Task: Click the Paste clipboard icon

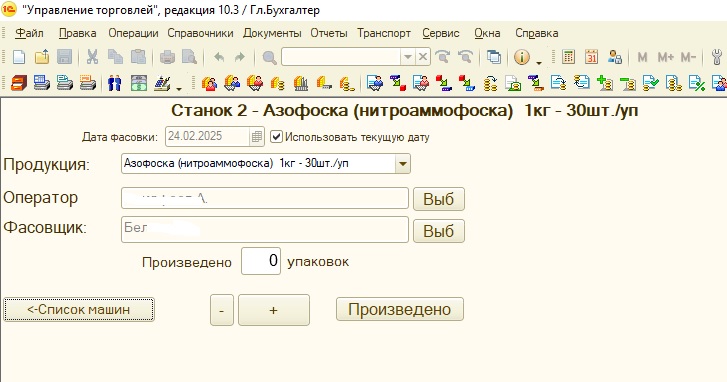Action: click(x=138, y=57)
